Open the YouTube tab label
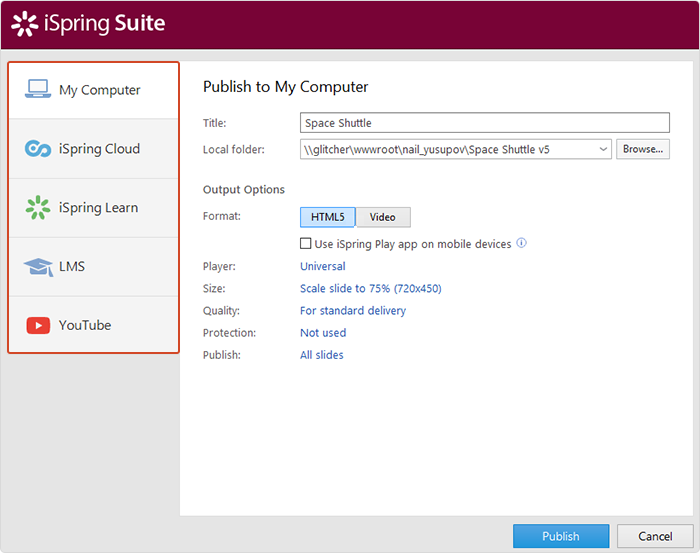 85,325
